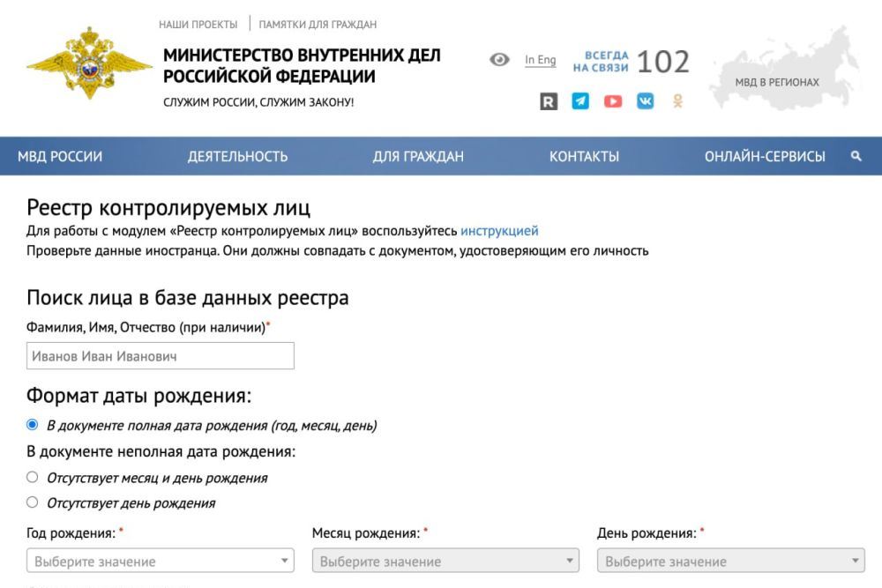Click the eye accessibility icon
This screenshot has height=588, width=882.
coord(499,61)
